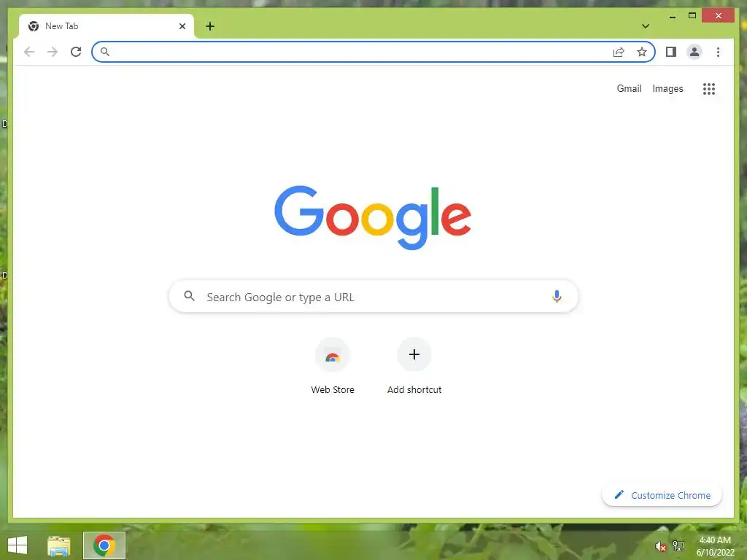Click inside the address bar
The image size is (747, 560).
click(x=373, y=52)
